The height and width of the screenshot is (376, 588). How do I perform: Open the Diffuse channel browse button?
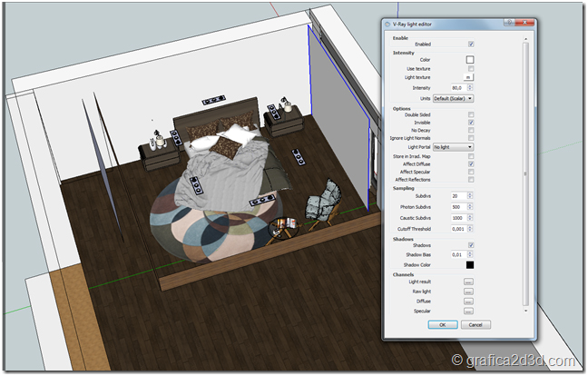469,302
